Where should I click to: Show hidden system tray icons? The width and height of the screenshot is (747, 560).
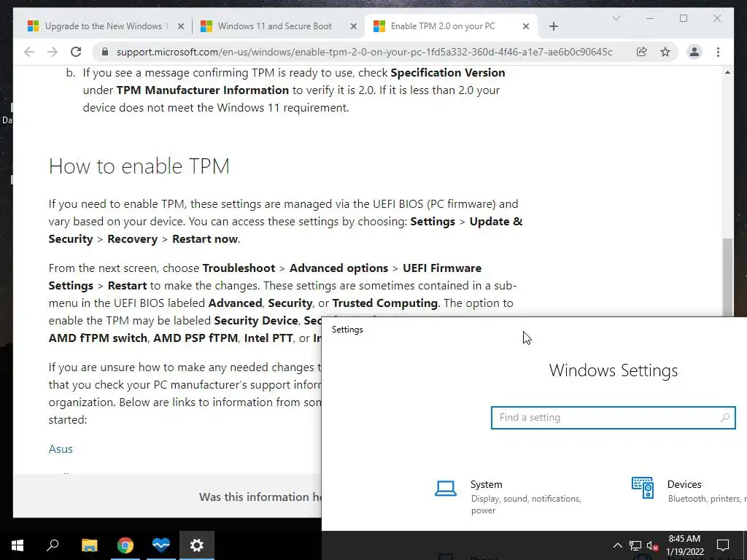pyautogui.click(x=617, y=545)
